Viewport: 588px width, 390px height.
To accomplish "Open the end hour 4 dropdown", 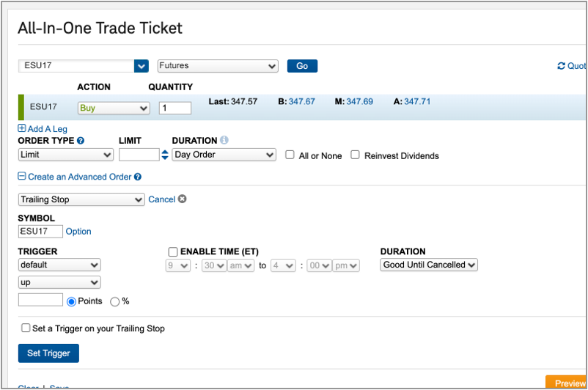I will (283, 265).
